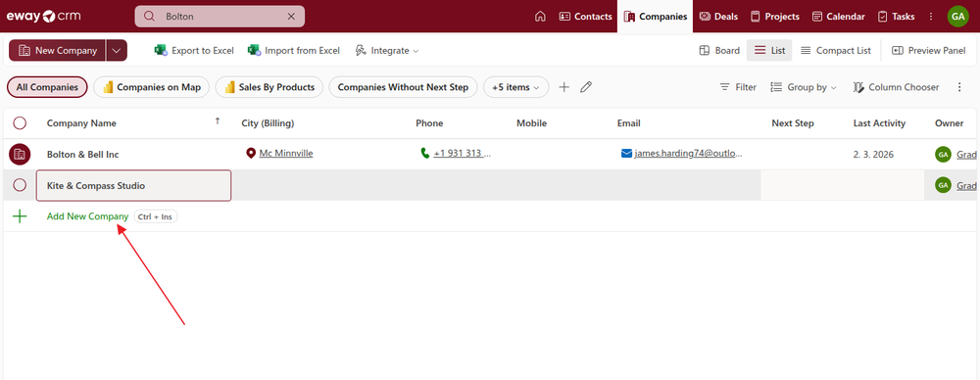
Task: Open the Mc Minnville city link
Action: click(x=286, y=153)
